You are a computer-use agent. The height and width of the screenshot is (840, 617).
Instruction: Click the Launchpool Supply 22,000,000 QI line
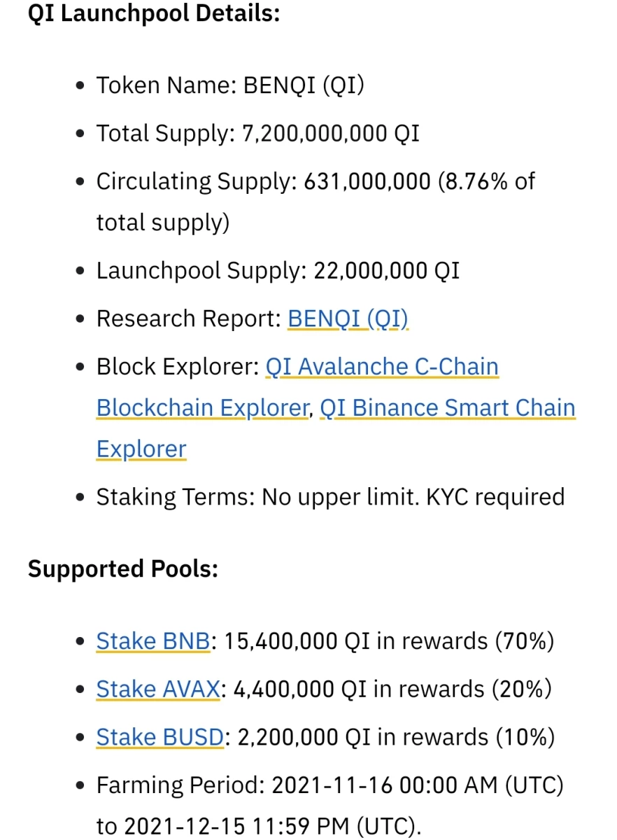pos(278,271)
